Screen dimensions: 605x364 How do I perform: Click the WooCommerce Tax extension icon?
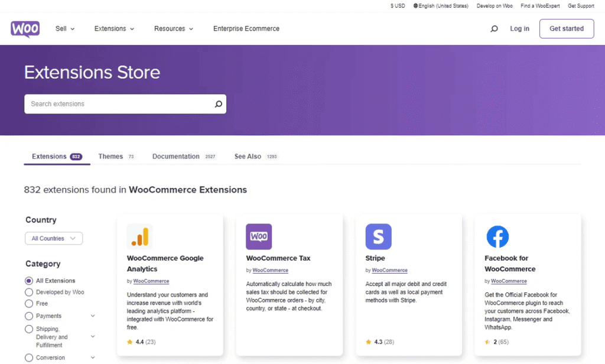coord(259,236)
